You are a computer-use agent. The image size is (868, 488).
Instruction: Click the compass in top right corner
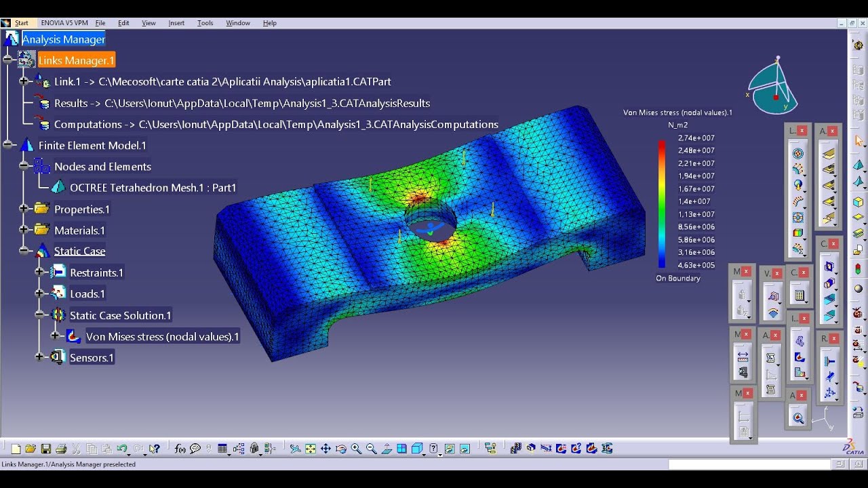point(773,86)
